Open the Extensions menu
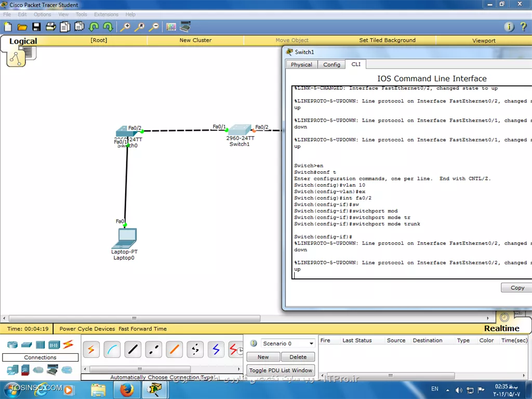 click(x=106, y=14)
